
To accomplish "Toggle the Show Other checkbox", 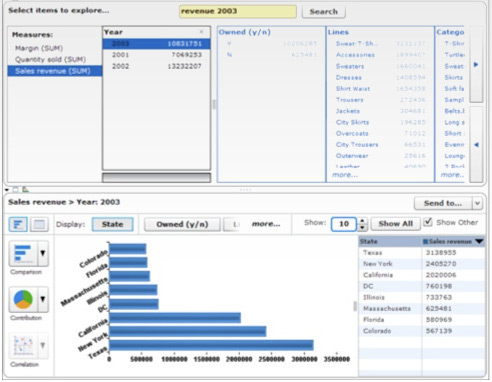I will (x=428, y=222).
